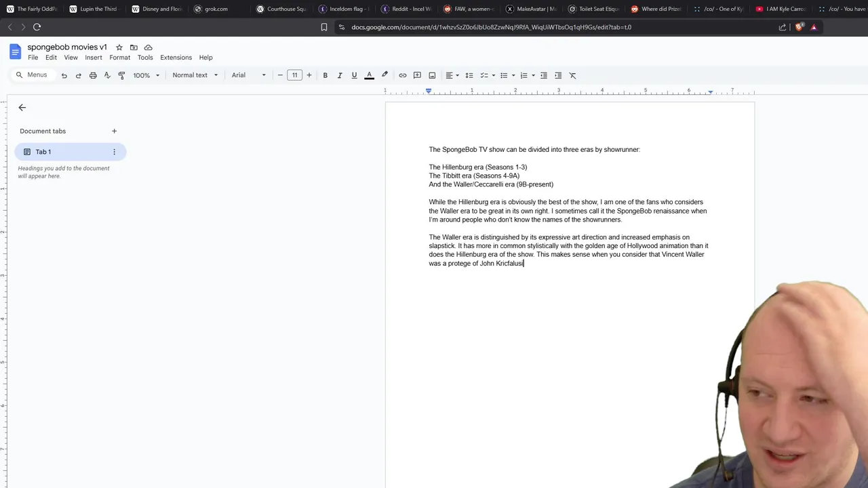The width and height of the screenshot is (868, 488).
Task: Toggle underline formatting
Action: (x=354, y=75)
